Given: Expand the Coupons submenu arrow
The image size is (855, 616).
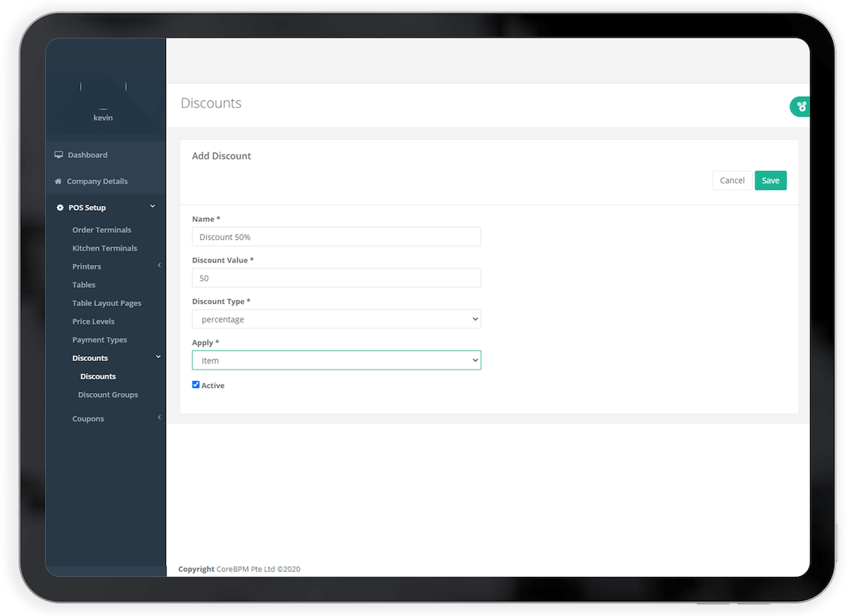Looking at the screenshot, I should [159, 418].
